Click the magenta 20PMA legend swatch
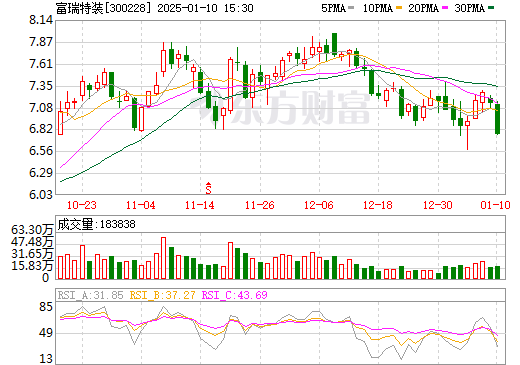The width and height of the screenshot is (520, 365). (445, 8)
